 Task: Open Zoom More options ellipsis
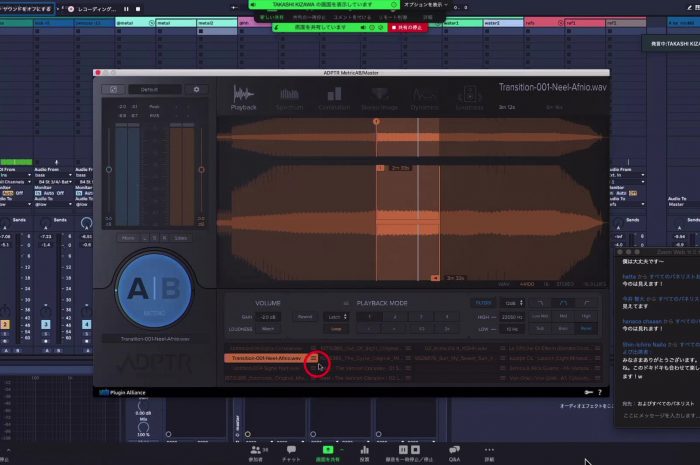tap(489, 453)
